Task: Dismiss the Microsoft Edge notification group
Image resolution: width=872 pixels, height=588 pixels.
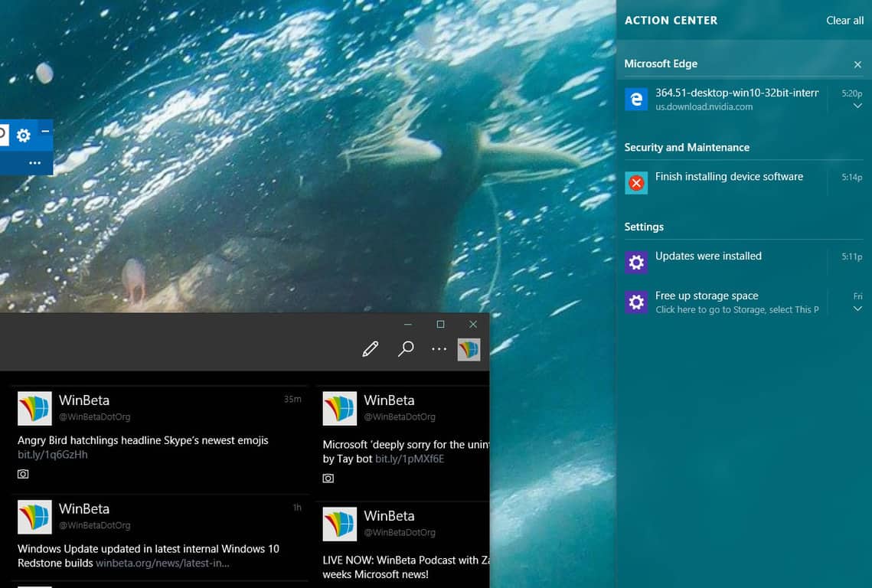Action: pyautogui.click(x=857, y=64)
